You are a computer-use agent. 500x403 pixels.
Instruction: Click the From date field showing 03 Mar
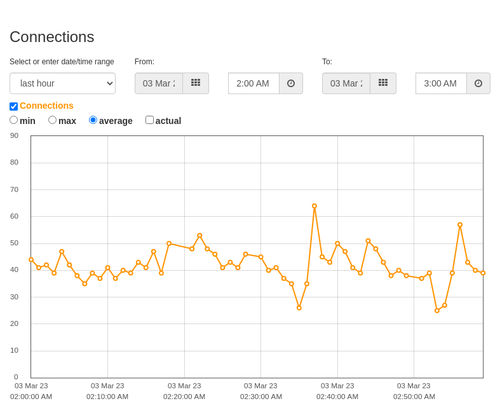(x=159, y=83)
